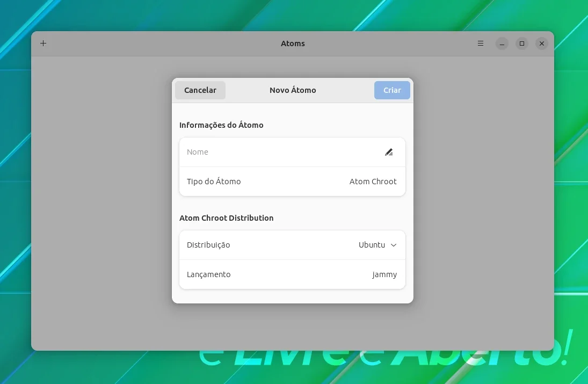Click the pencil edit icon in Nome row
The height and width of the screenshot is (384, 588).
pyautogui.click(x=389, y=152)
